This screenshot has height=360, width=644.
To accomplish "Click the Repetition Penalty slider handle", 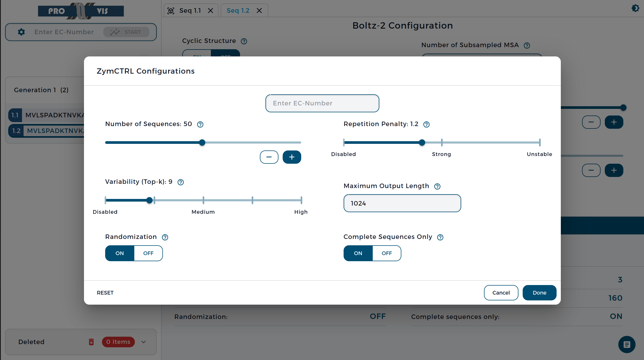I will pyautogui.click(x=422, y=143).
